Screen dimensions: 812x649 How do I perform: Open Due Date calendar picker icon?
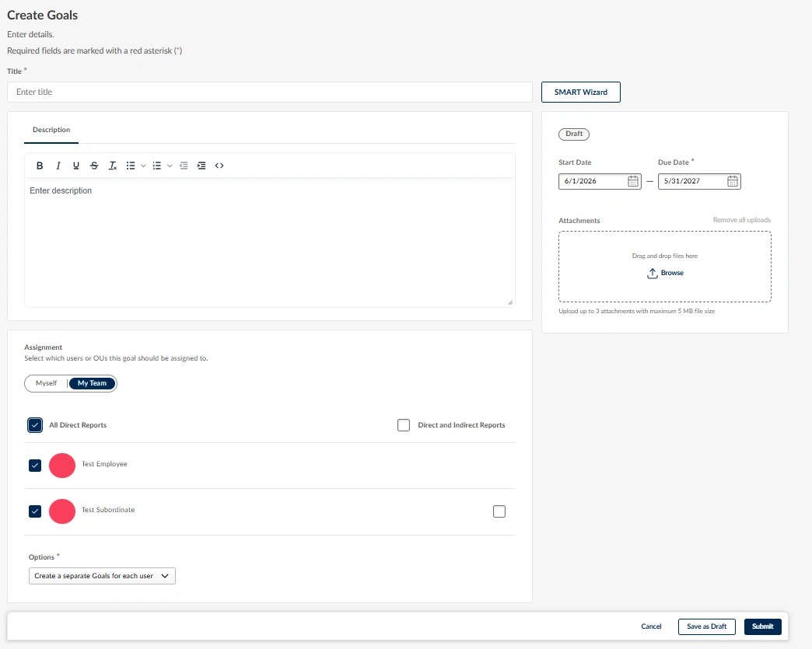click(732, 181)
